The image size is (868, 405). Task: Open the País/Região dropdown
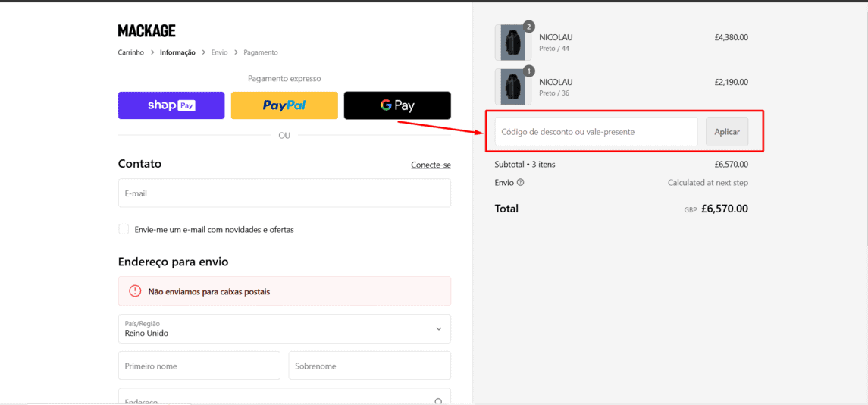pyautogui.click(x=284, y=328)
